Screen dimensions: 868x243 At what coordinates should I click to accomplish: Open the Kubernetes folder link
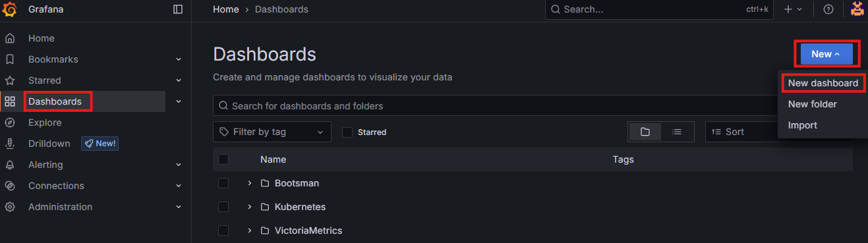click(300, 207)
